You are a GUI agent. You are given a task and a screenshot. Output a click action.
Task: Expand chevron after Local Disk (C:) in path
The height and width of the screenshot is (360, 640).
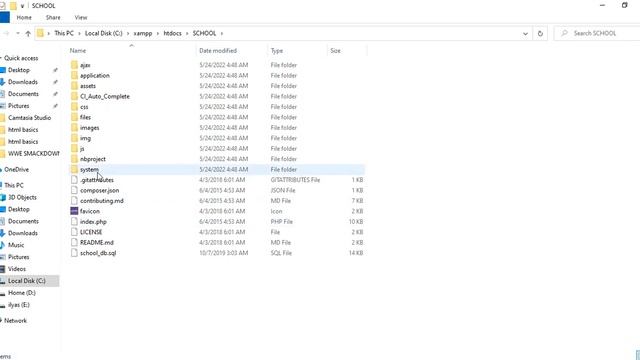[x=128, y=33]
